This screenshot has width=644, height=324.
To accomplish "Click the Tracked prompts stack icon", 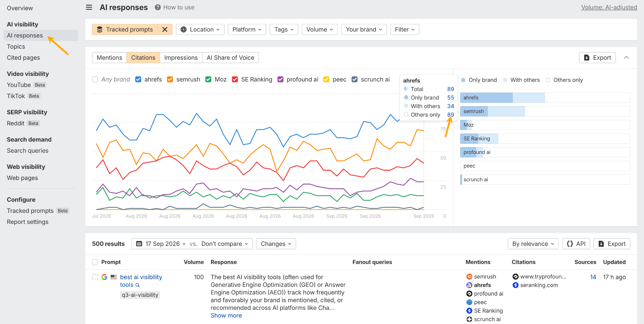I will (x=100, y=29).
